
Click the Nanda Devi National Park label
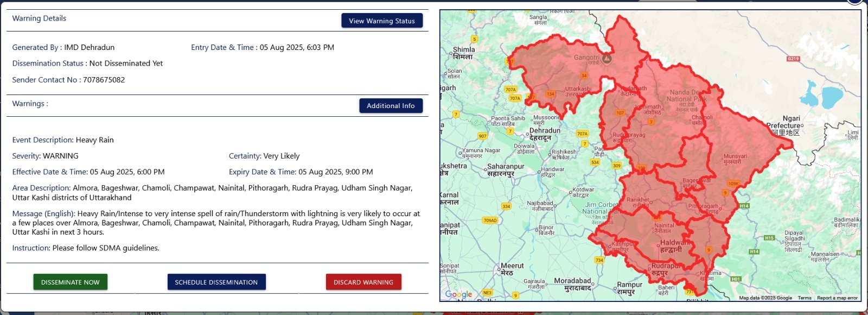[687, 96]
